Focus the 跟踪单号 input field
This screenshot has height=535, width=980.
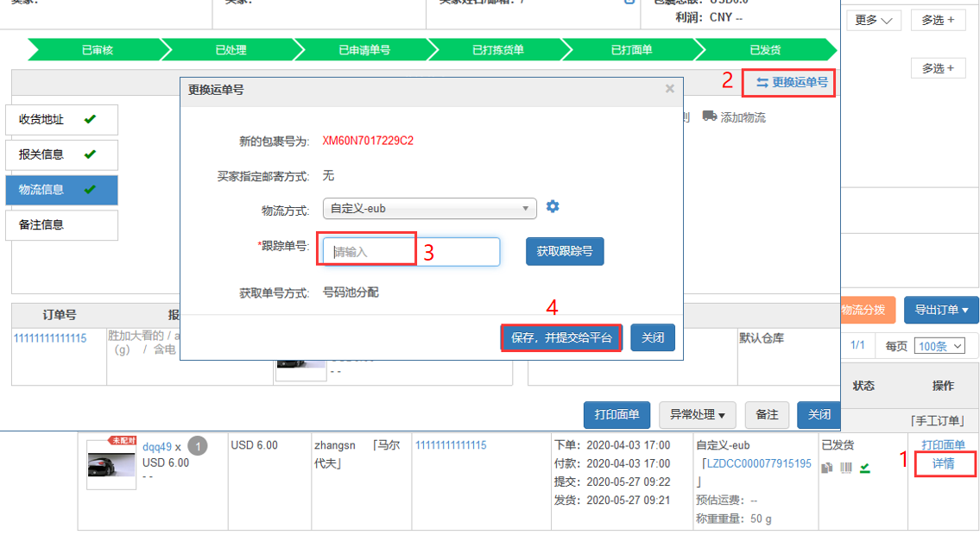(411, 252)
